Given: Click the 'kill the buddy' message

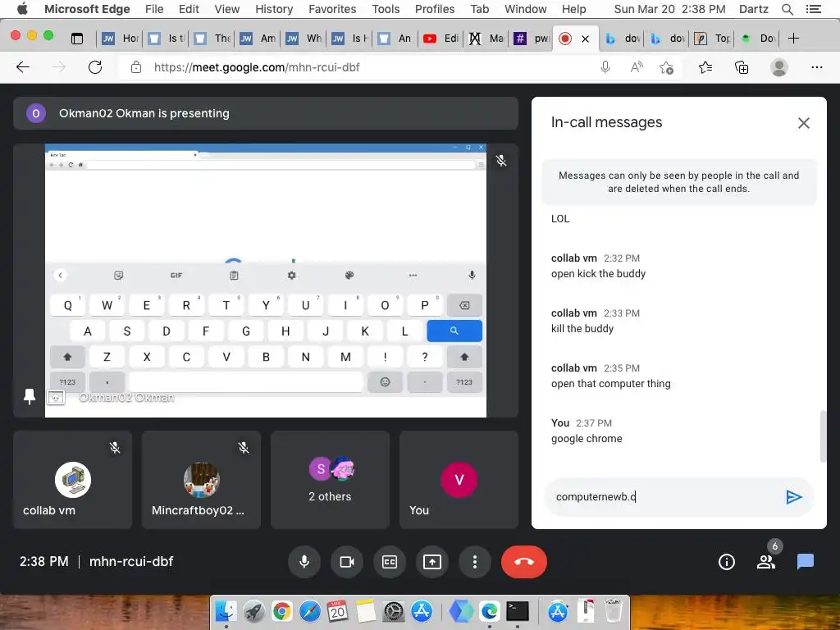Looking at the screenshot, I should 582,328.
